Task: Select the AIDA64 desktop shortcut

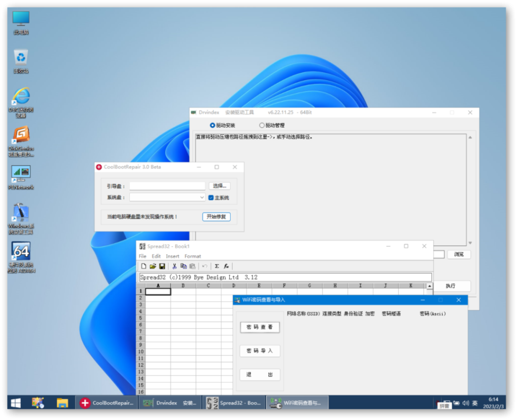Action: point(21,257)
